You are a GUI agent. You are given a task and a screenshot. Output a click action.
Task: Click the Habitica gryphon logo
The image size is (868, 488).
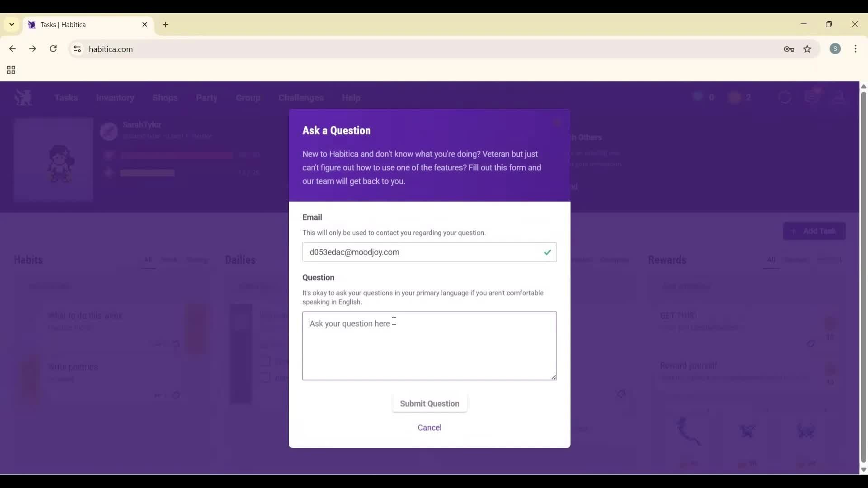(23, 97)
